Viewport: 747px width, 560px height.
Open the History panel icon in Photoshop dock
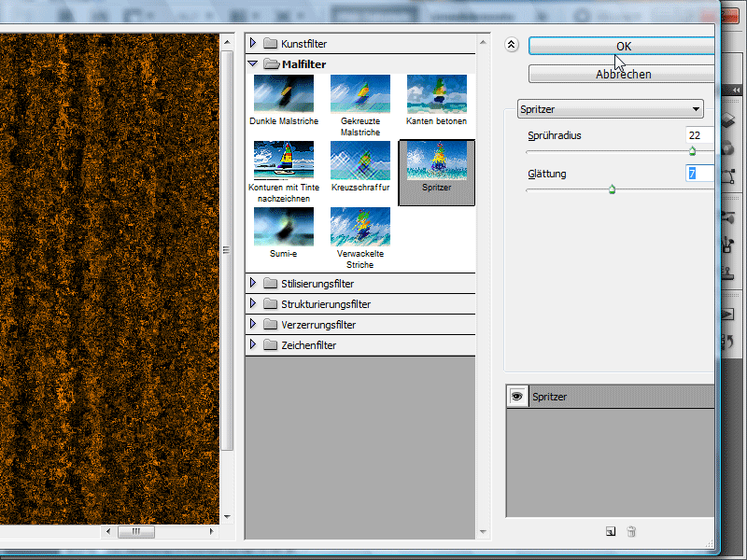click(728, 342)
